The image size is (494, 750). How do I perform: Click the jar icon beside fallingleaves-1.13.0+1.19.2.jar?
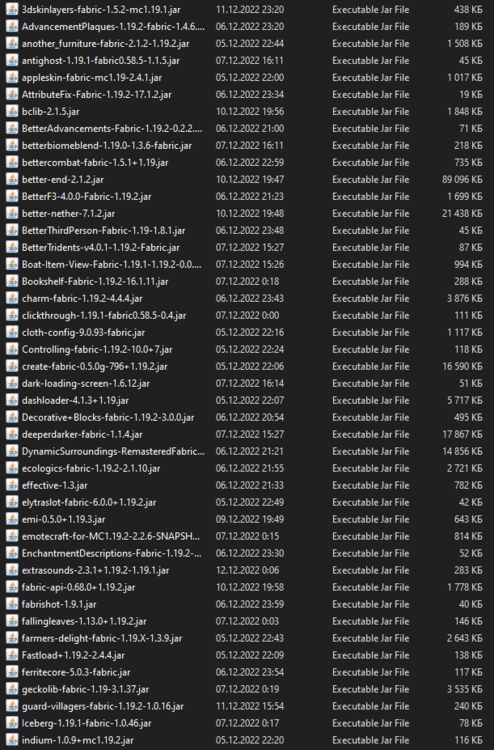[12, 621]
